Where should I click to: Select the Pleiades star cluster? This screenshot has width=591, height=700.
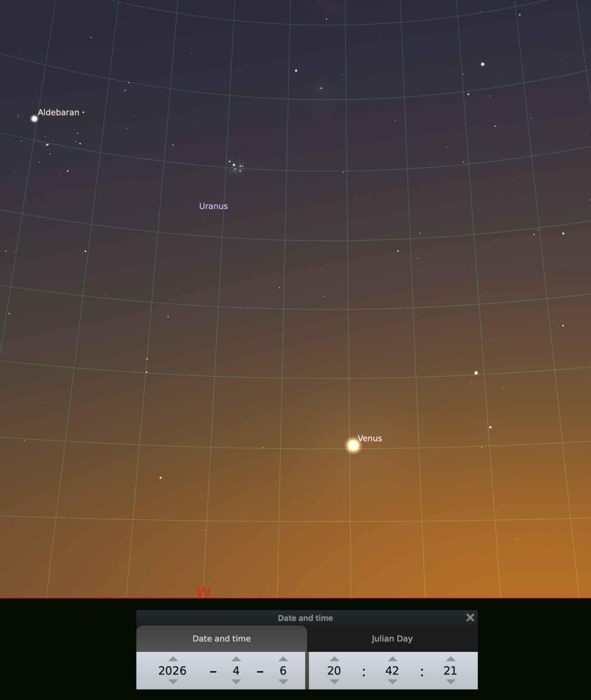[x=236, y=166]
